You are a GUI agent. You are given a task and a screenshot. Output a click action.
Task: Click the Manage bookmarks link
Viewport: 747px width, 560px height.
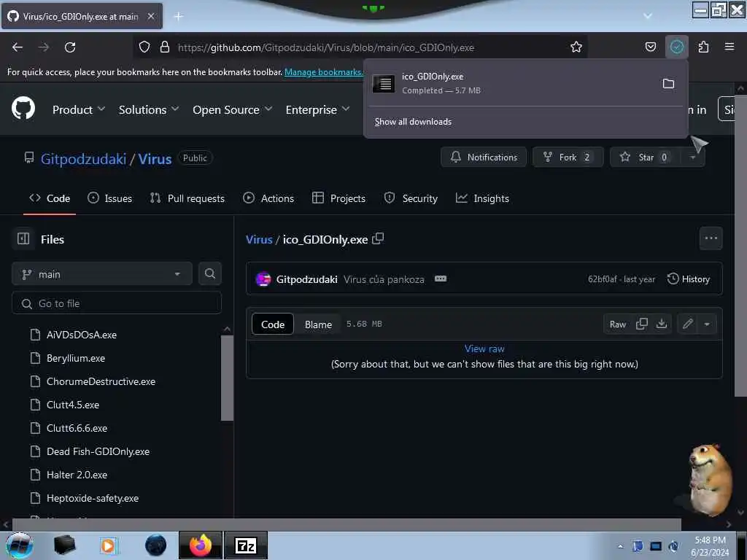tap(323, 72)
